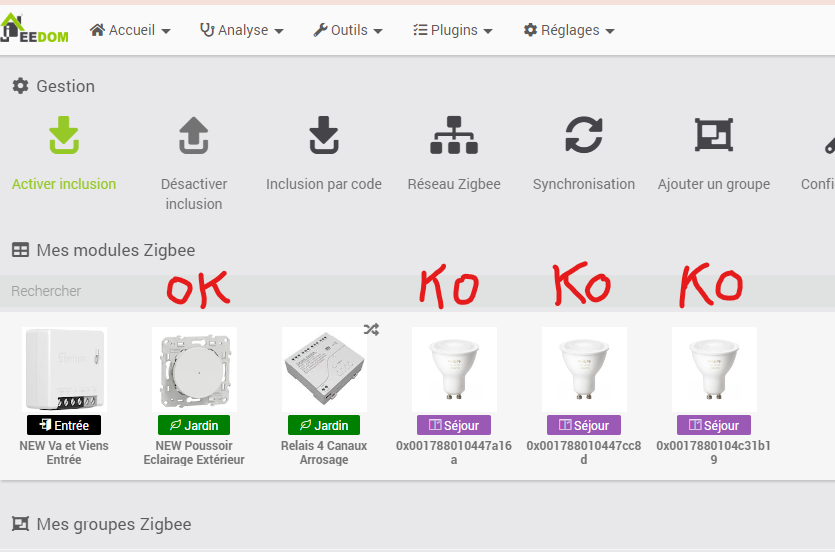Click the 0x0017880104c31b19 address text
Screen dimensions: 835x552
point(714,452)
